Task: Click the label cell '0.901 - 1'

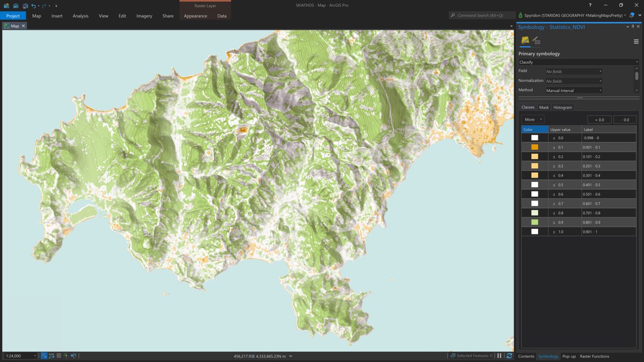Action: click(x=609, y=232)
